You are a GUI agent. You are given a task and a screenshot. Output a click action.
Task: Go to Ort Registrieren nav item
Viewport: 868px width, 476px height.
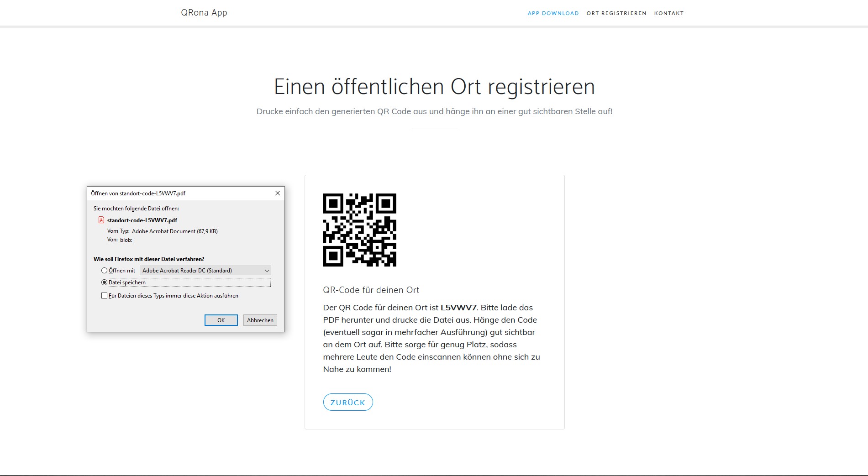[616, 13]
